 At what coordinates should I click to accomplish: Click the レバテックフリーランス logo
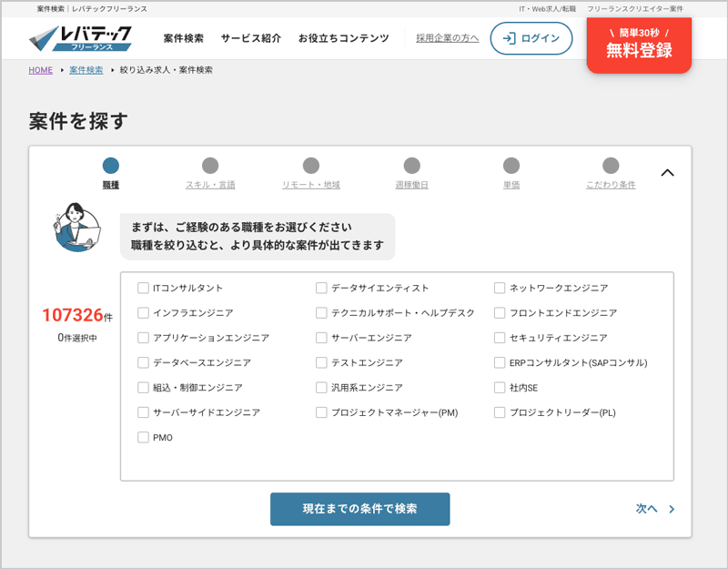coord(77,38)
